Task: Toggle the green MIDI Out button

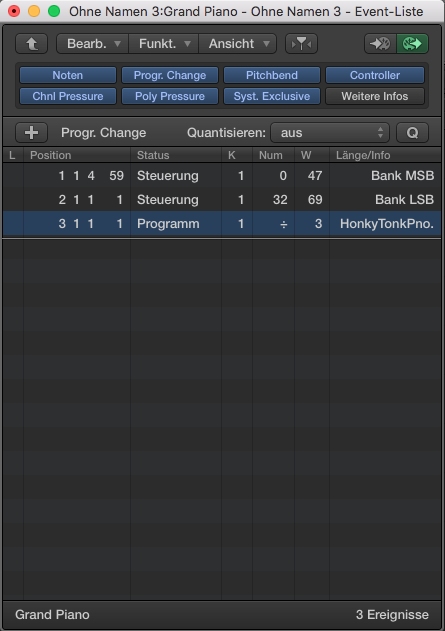Action: [x=412, y=43]
